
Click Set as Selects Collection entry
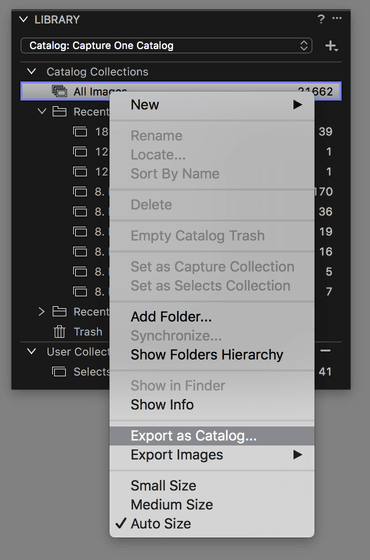point(212,286)
